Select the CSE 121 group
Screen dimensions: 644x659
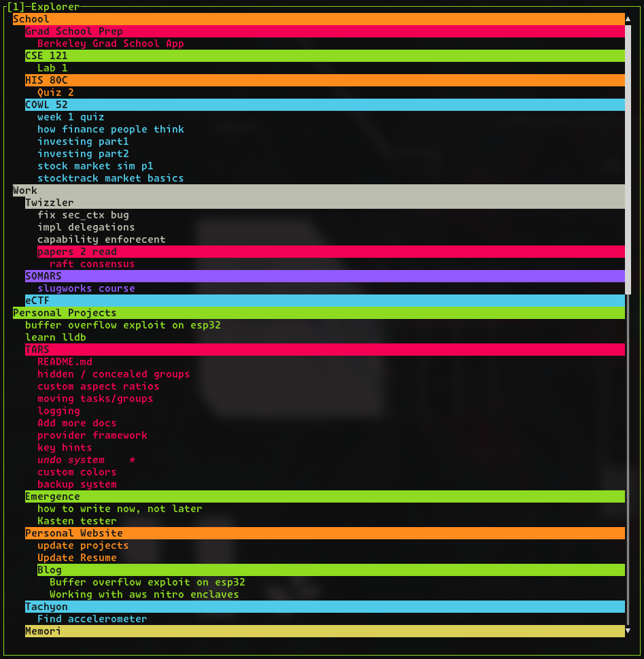(x=325, y=56)
